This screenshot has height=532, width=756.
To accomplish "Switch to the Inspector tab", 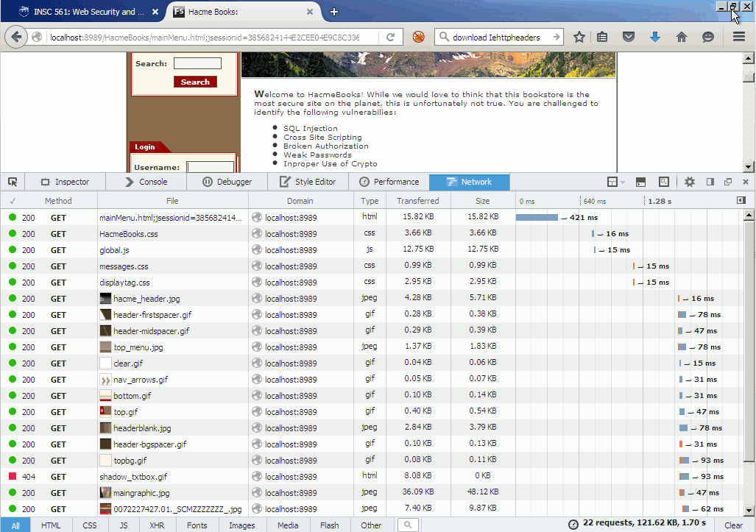I will coord(65,182).
